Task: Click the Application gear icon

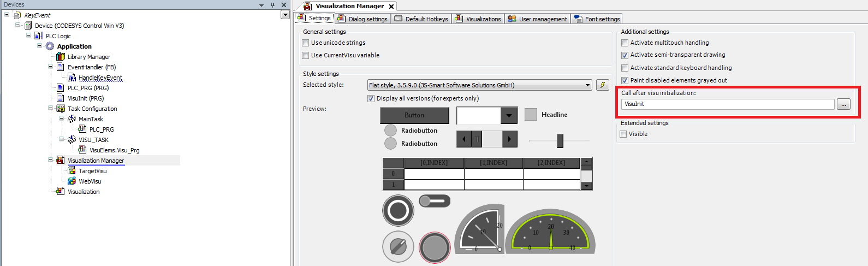Action: pyautogui.click(x=50, y=46)
